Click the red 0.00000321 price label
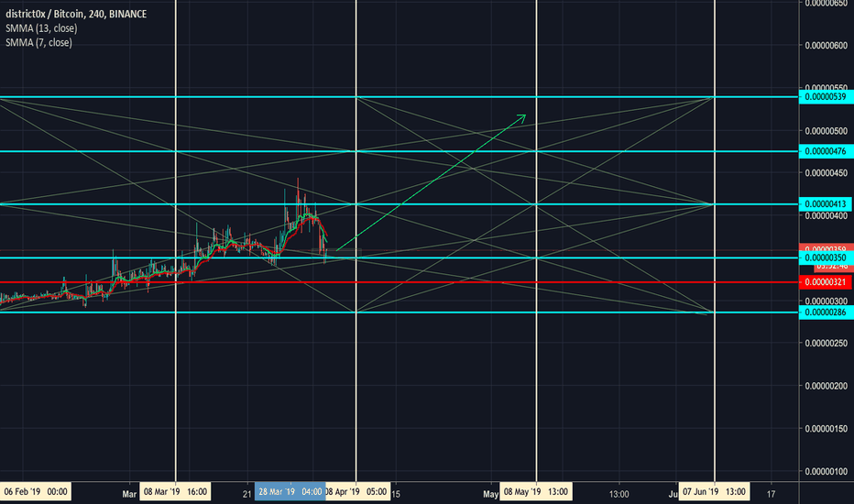This screenshot has height=504, width=854. click(x=826, y=281)
